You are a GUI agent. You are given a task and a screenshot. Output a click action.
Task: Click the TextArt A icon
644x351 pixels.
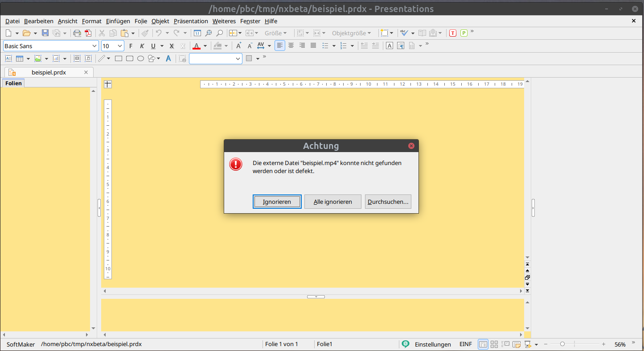tap(168, 58)
